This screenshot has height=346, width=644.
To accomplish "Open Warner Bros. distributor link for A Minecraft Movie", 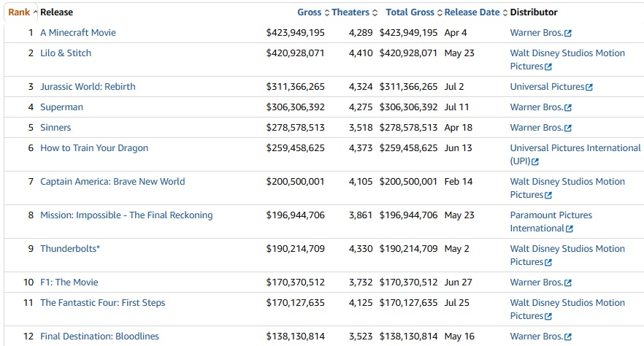I will [537, 33].
